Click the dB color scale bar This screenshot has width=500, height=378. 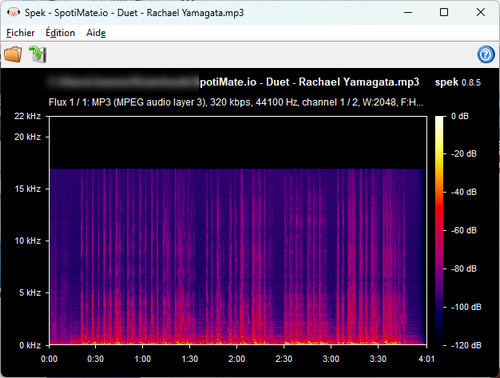(439, 230)
